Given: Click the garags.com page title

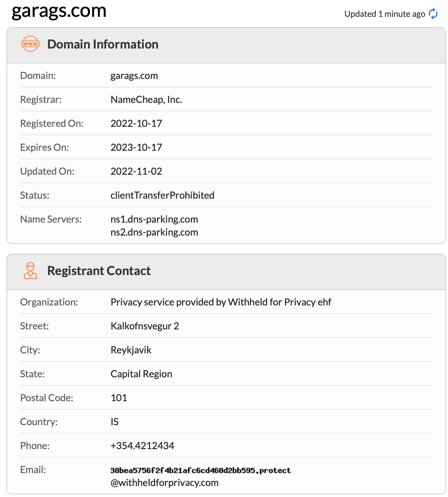Looking at the screenshot, I should coord(59,11).
